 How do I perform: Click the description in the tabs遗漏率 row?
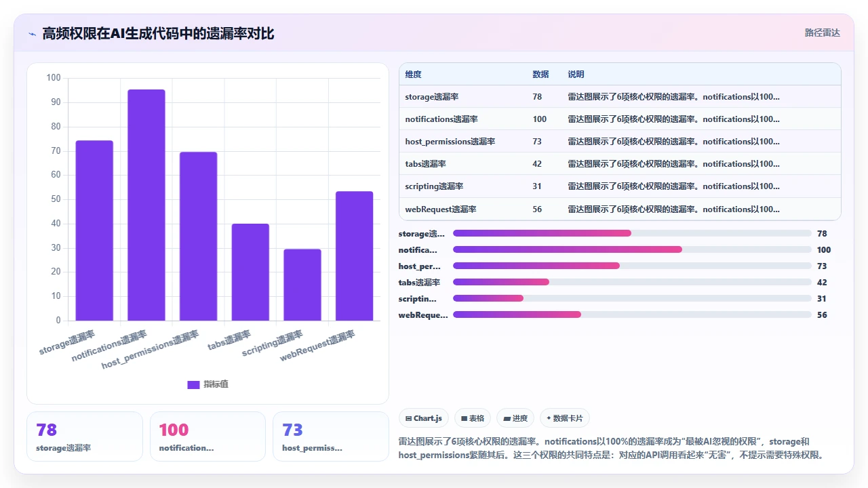click(674, 164)
